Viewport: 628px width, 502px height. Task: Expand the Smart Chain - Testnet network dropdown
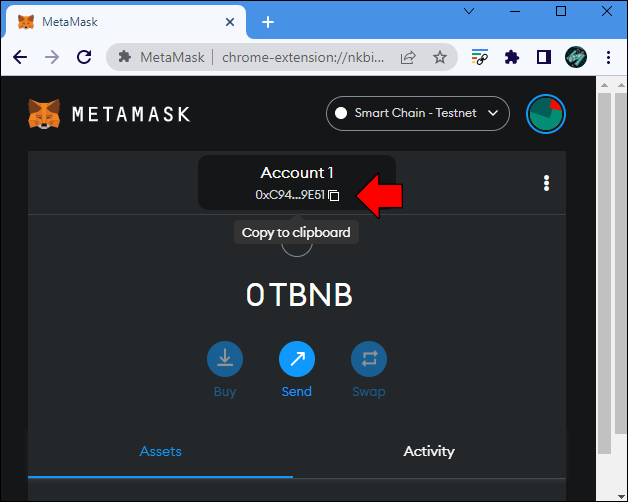point(418,114)
